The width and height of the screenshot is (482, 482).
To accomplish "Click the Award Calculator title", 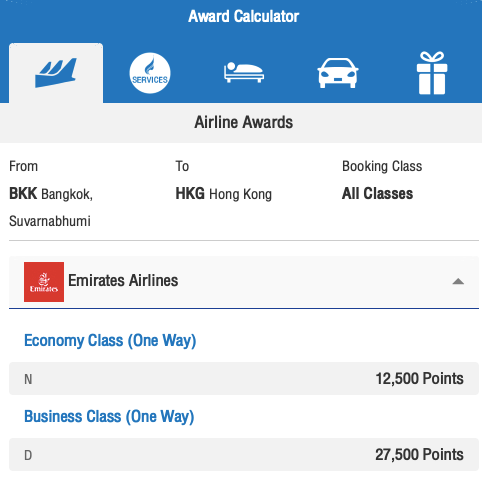I will (243, 16).
